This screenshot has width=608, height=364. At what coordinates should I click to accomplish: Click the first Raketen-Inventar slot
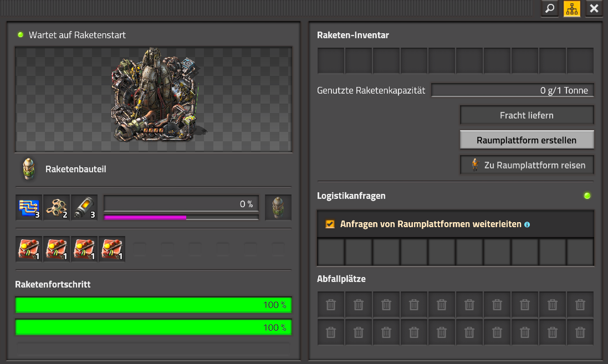(331, 61)
